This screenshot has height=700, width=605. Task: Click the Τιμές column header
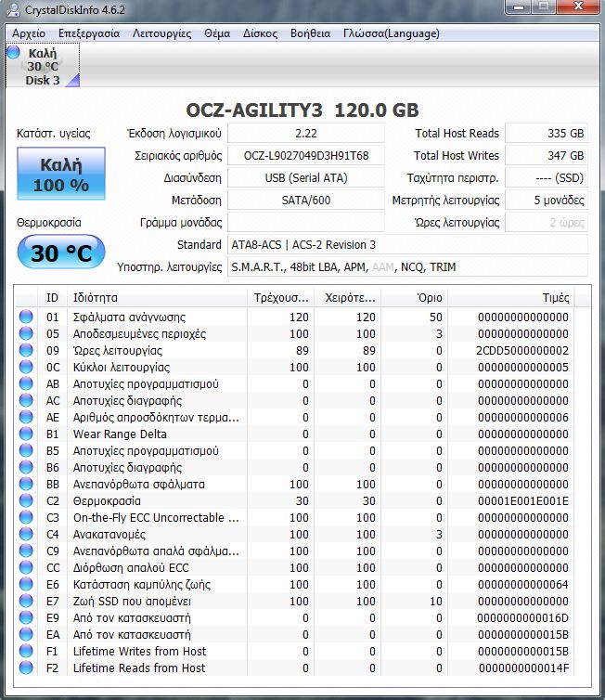(x=511, y=298)
